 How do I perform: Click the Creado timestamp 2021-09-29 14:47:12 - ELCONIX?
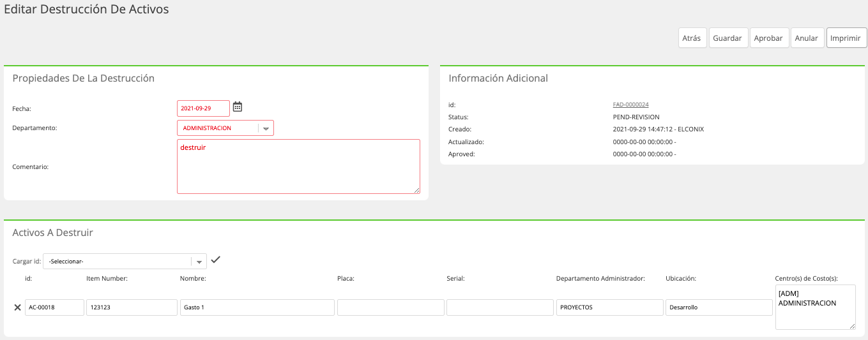pos(658,129)
